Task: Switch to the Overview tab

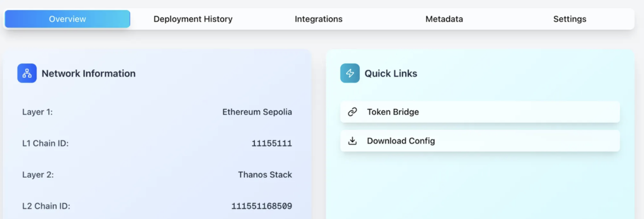Action: [x=67, y=19]
